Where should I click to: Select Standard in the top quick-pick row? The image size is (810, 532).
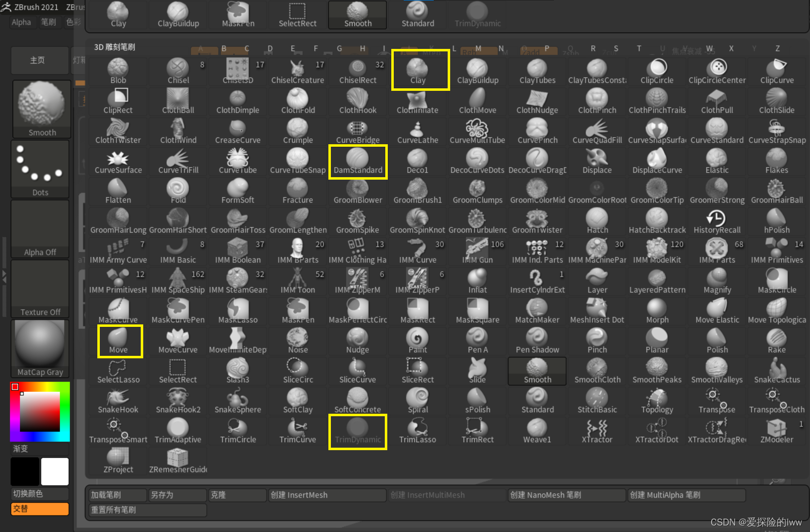tap(418, 14)
